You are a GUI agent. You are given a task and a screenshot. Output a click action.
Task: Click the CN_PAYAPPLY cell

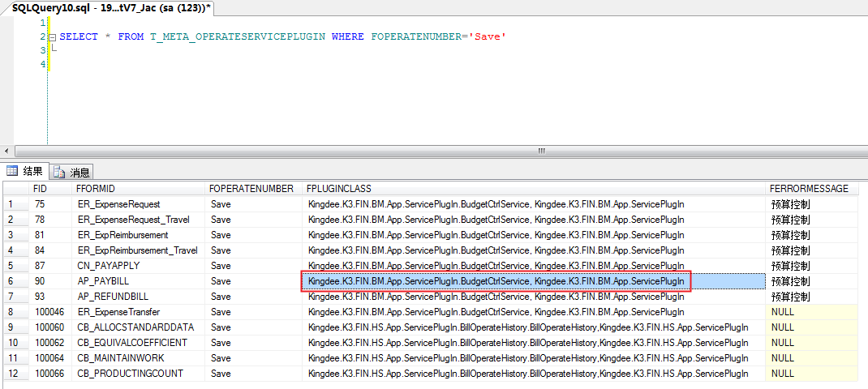[x=139, y=266]
